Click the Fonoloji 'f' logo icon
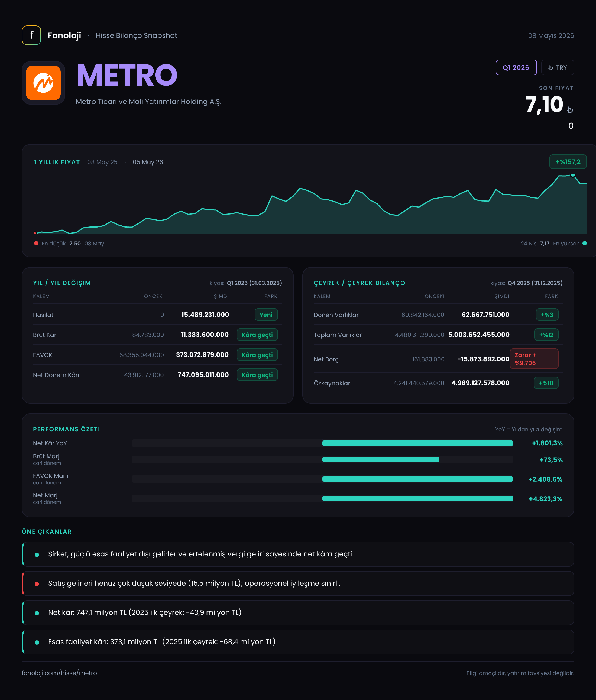 [x=31, y=35]
